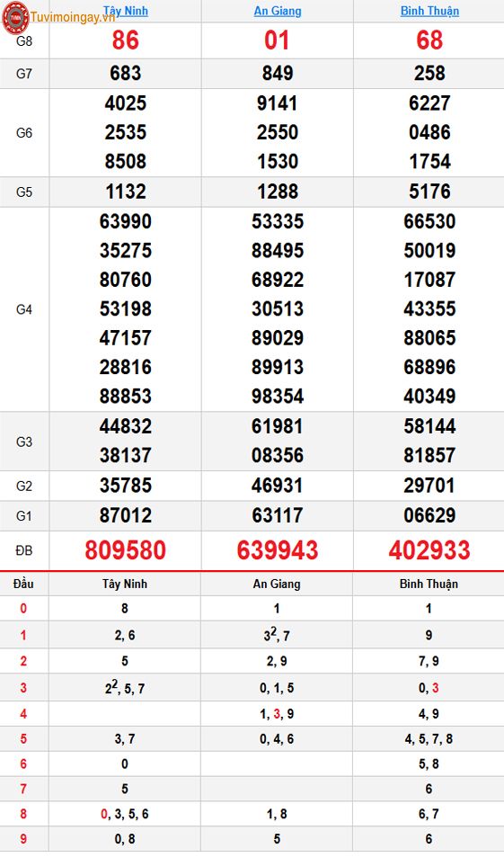Select the G5 number 5176
The width and height of the screenshot is (504, 857).
[429, 192]
